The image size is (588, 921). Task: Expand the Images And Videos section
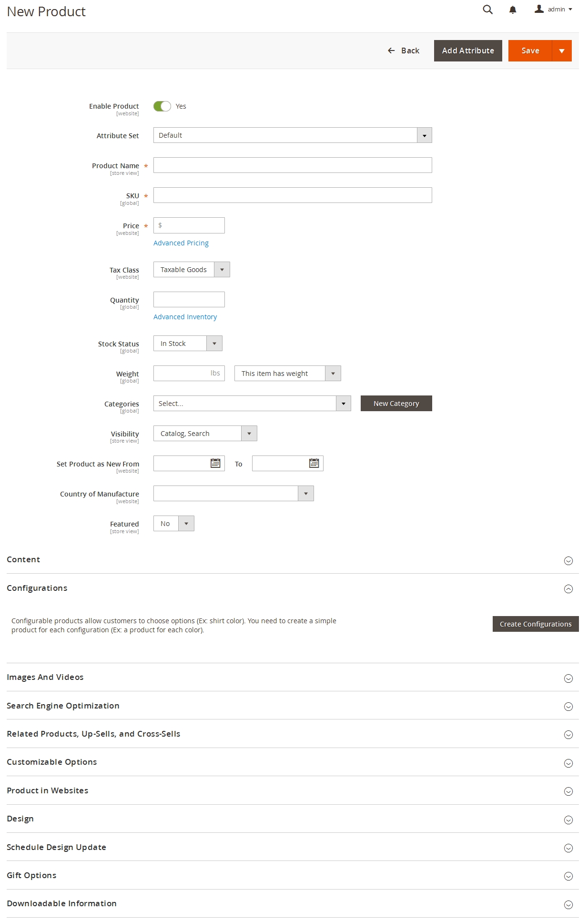[x=568, y=678]
